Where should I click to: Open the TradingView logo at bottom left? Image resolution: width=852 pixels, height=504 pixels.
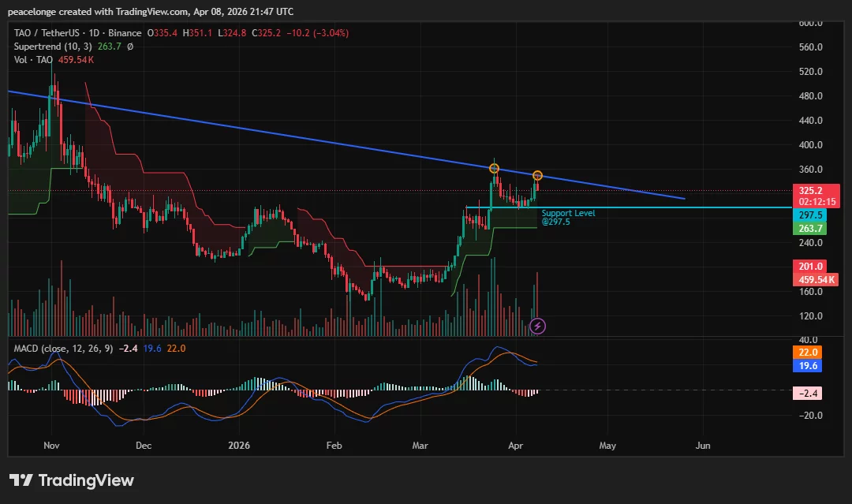pos(71,480)
